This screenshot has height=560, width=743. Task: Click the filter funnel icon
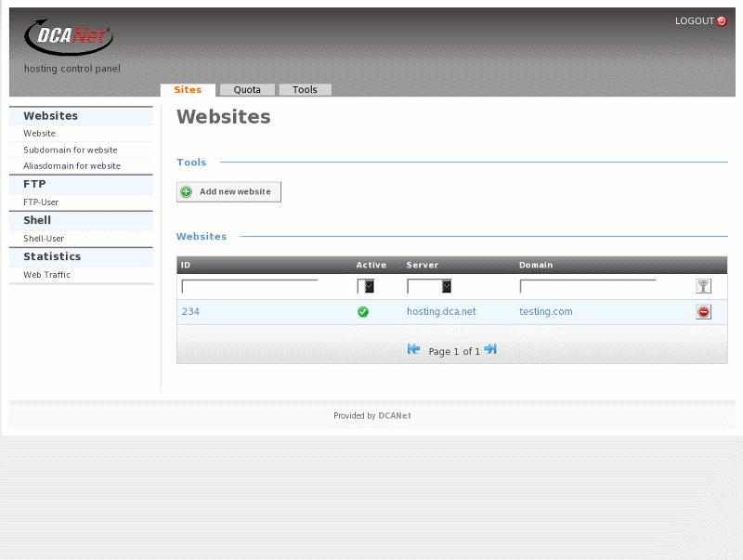click(703, 287)
